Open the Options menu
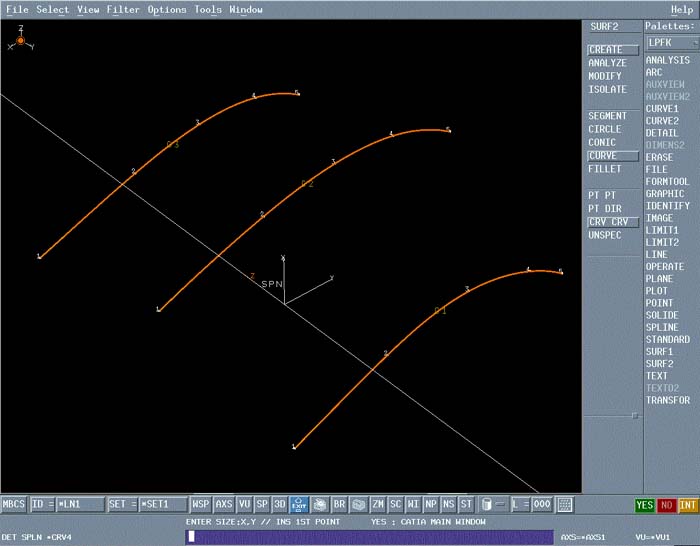 (x=167, y=9)
